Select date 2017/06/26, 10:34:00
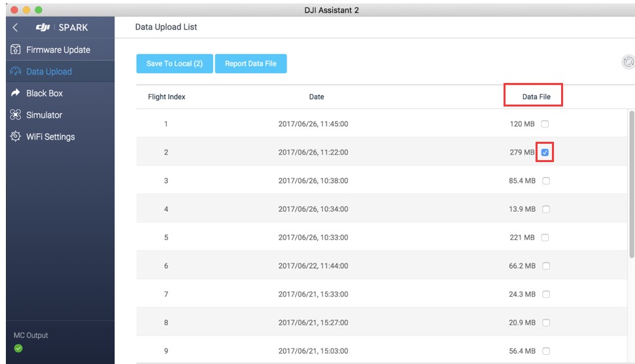 (313, 209)
